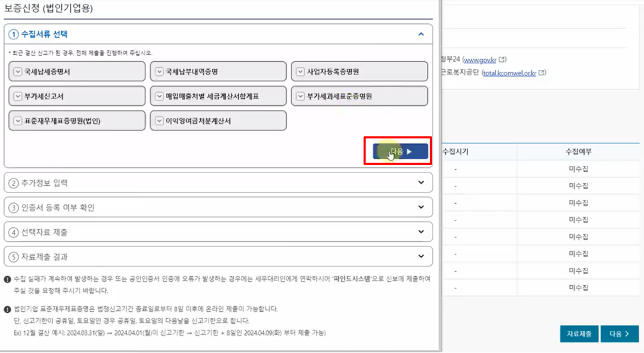Toggle 매입매출처별 세금계산서합계표 checkbox
This screenshot has width=644, height=353.
coord(159,97)
